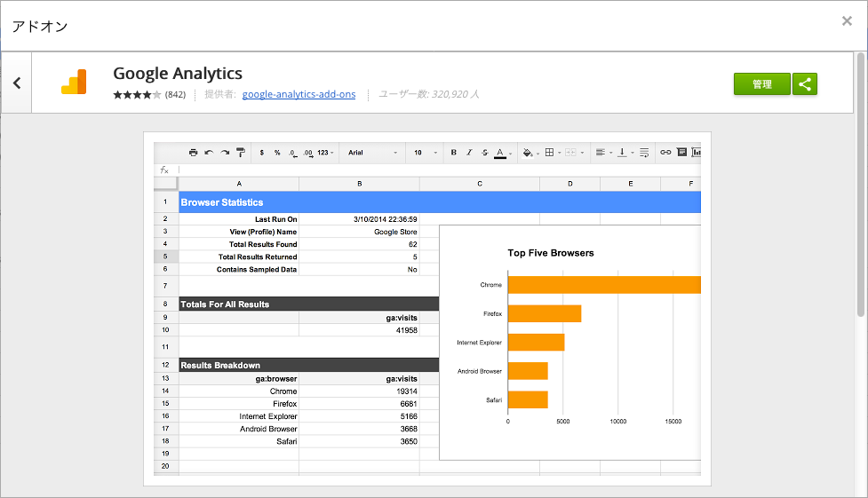Select column B header

[359, 184]
